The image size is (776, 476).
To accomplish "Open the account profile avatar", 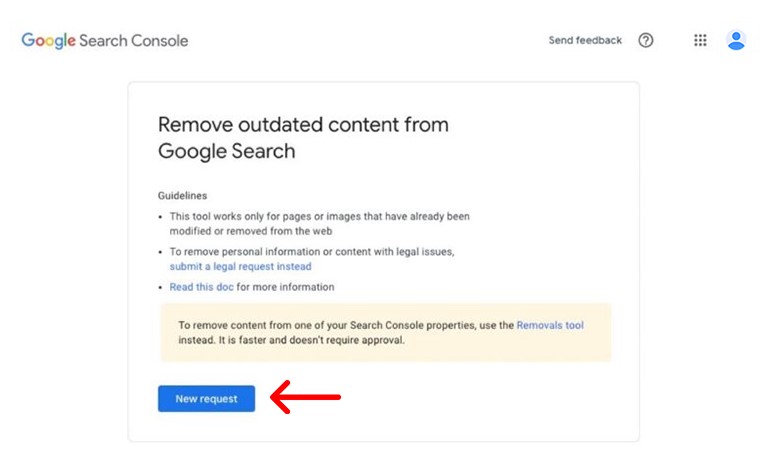I will pos(736,40).
